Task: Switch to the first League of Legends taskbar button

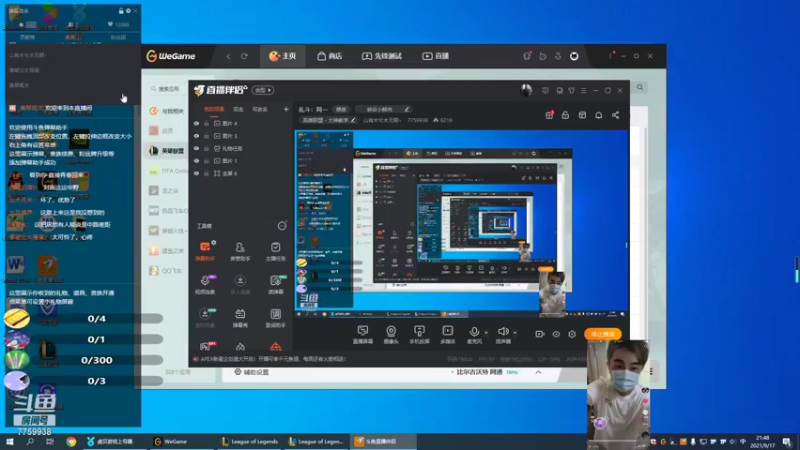Action: [x=250, y=441]
